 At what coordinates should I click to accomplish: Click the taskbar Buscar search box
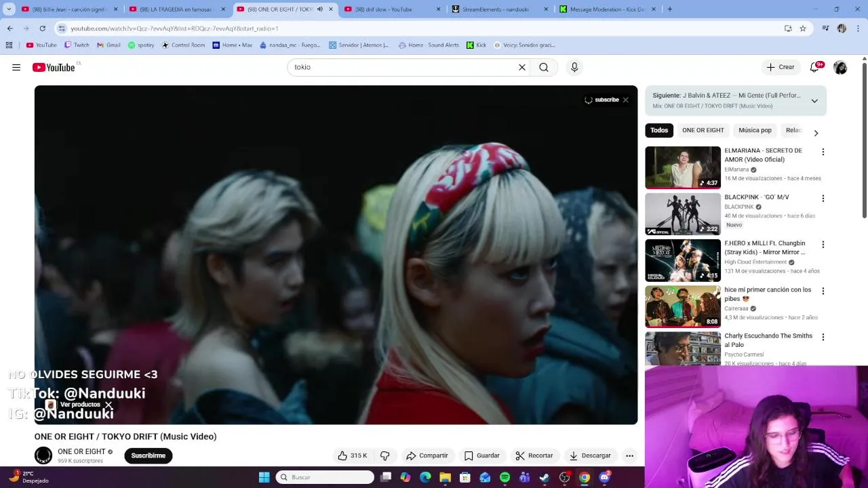tap(325, 477)
